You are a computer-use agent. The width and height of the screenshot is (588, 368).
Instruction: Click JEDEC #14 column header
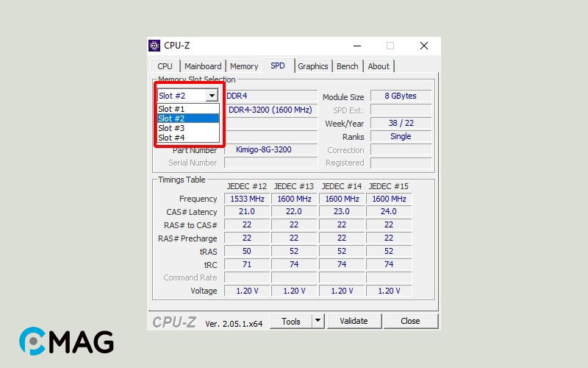(x=342, y=186)
